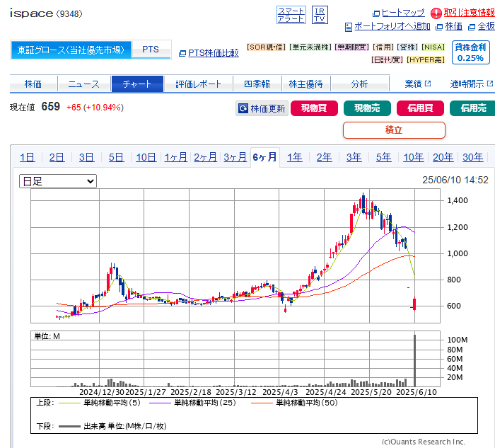Select the 3年 chart period
This screenshot has width=495, height=448.
pos(354,157)
